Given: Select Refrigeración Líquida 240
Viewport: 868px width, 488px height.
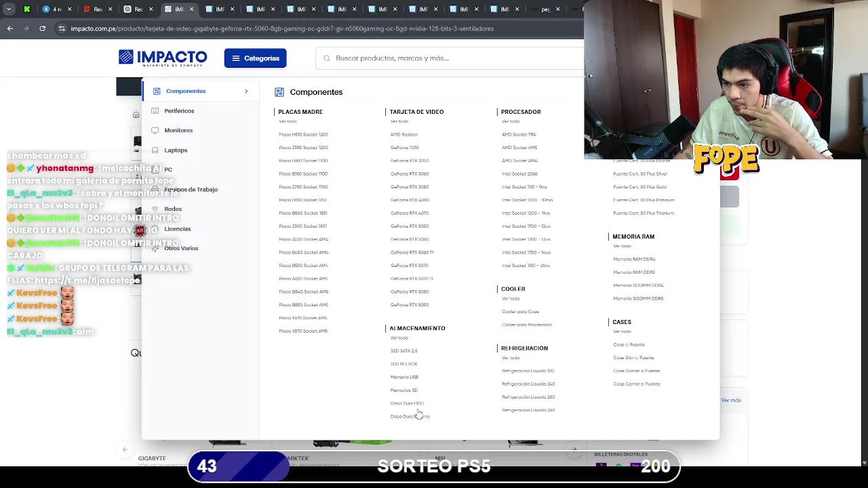Looking at the screenshot, I should coord(528,384).
